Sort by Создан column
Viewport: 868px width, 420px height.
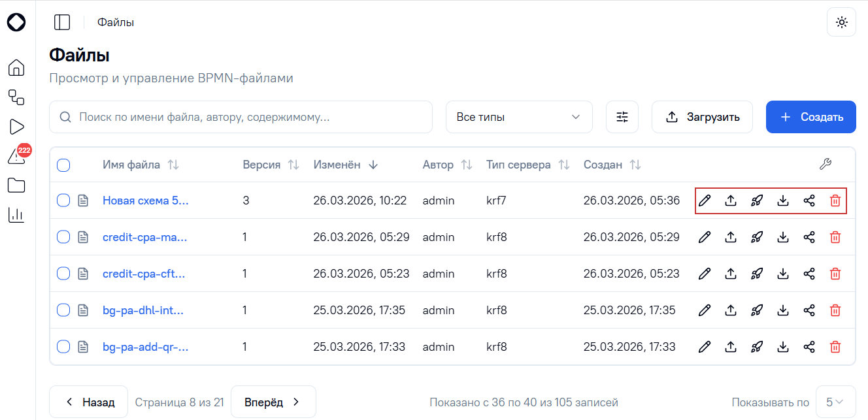click(x=612, y=165)
